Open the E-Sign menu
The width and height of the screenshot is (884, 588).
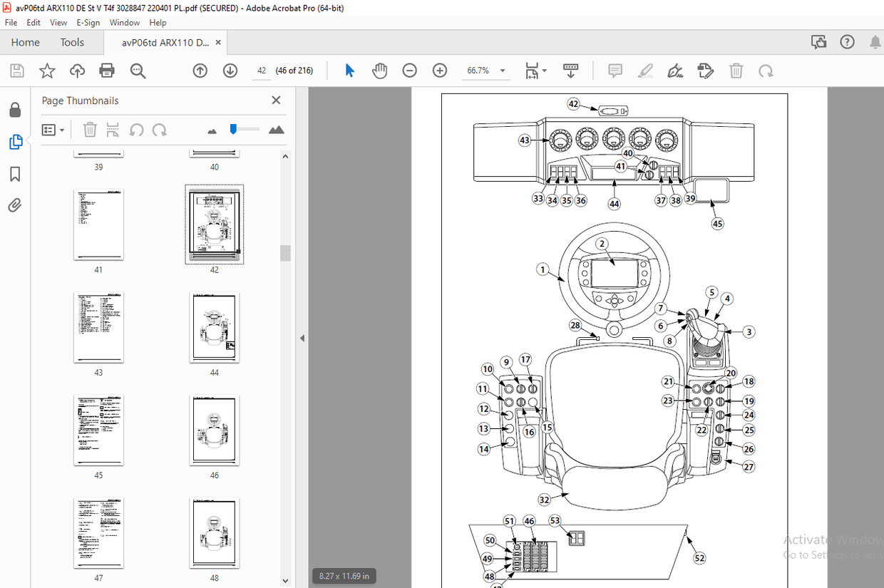[x=88, y=22]
